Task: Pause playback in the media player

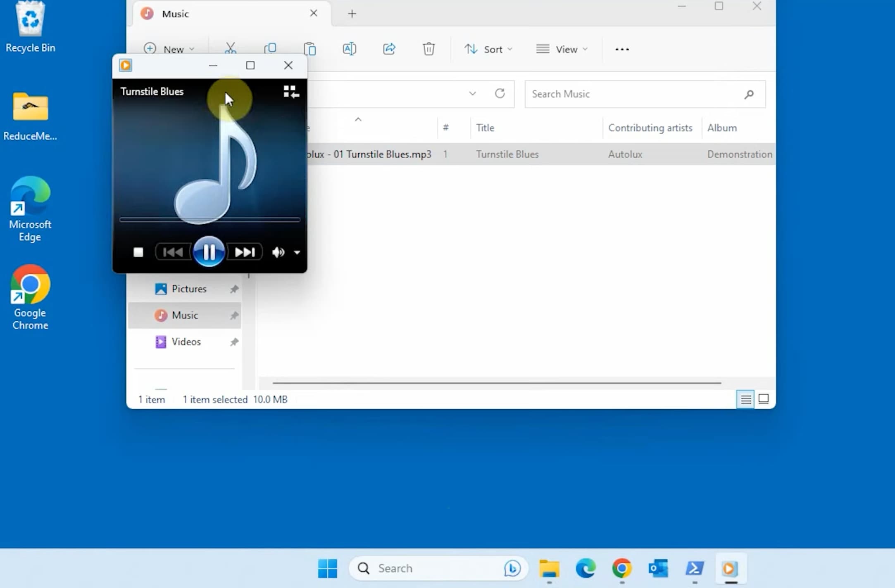Action: tap(209, 251)
